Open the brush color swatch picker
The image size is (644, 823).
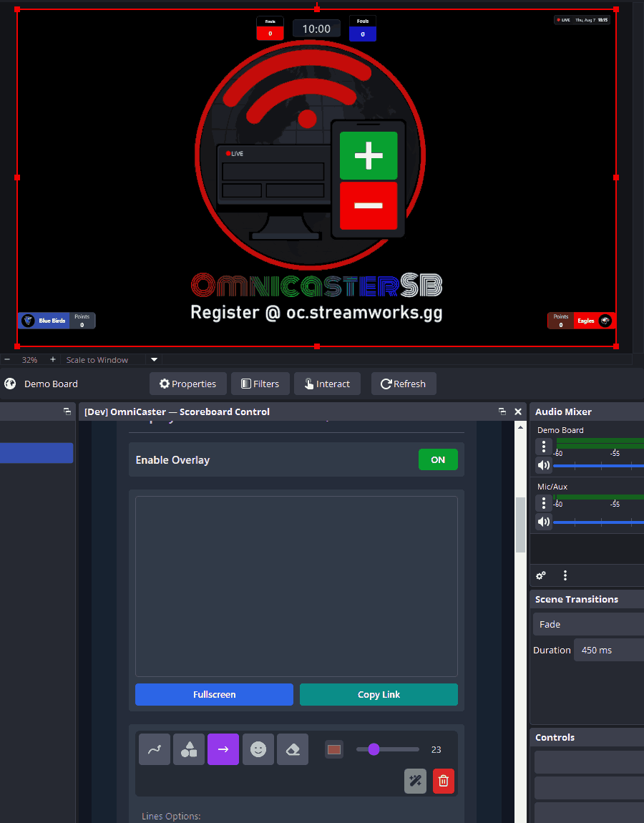334,749
